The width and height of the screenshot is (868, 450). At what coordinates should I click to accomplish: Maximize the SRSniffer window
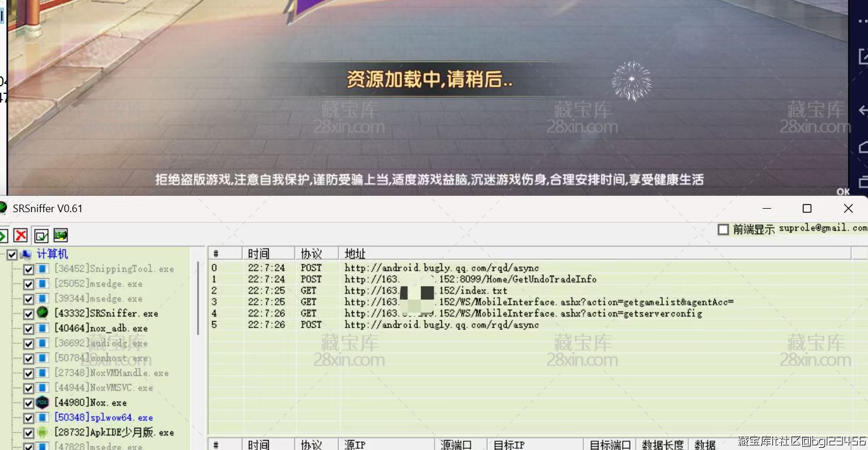click(807, 209)
